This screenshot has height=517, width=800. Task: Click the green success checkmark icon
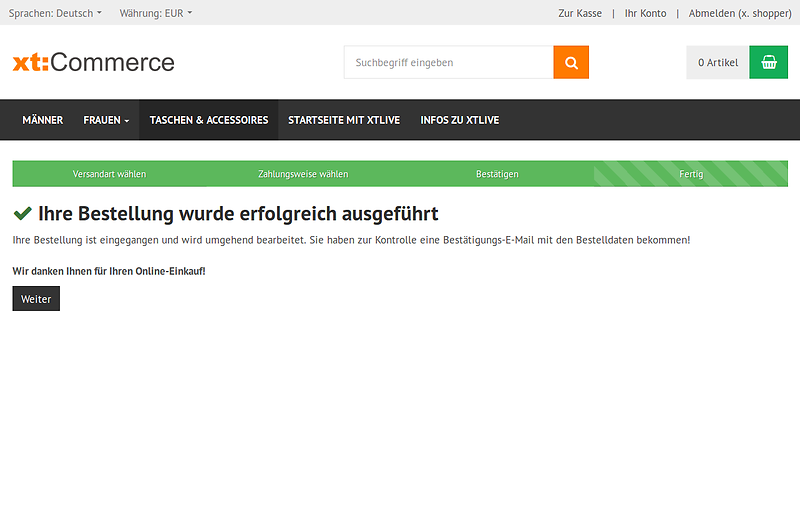point(22,214)
